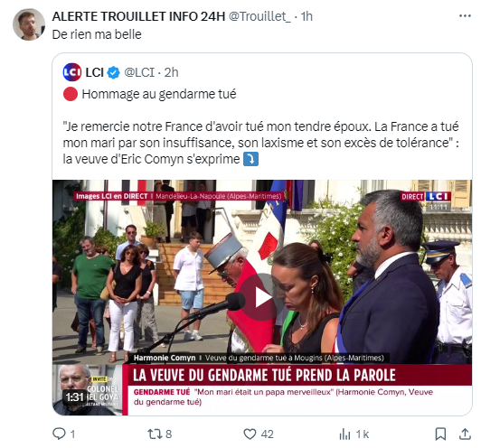View tweet analytics bar chart icon

pos(344,434)
